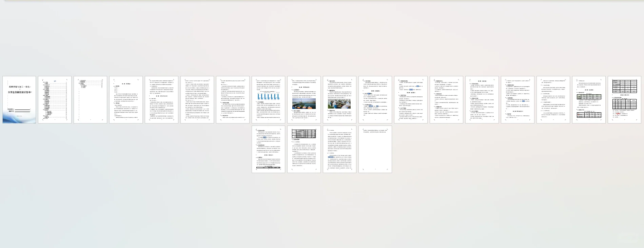Open the page 21 thumbnail of full text

click(340, 149)
